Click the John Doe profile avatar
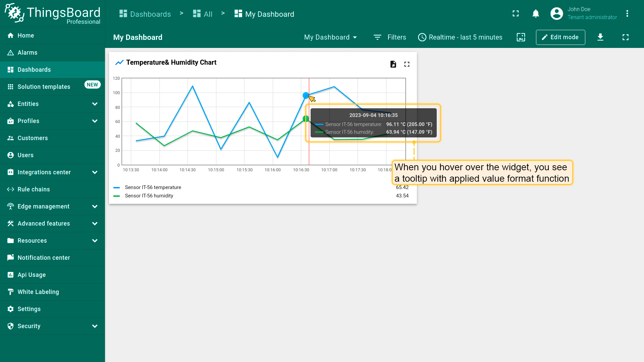644x362 pixels. (x=557, y=14)
